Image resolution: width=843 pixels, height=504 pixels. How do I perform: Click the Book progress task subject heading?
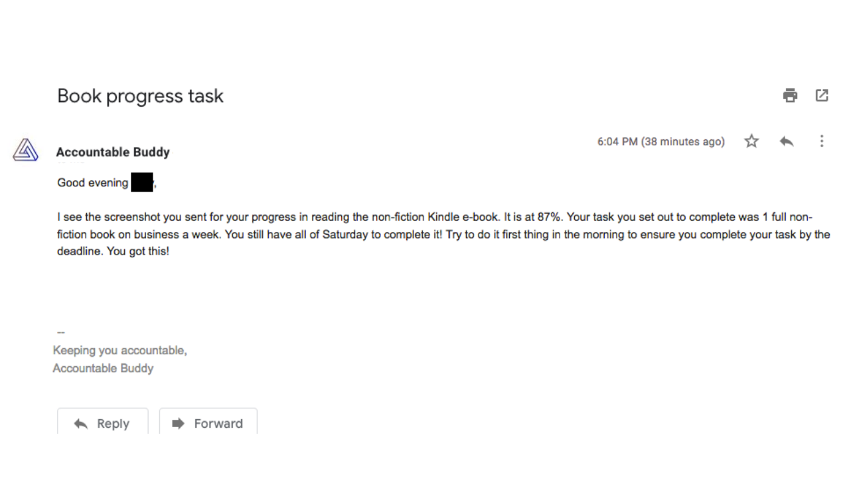click(x=140, y=96)
